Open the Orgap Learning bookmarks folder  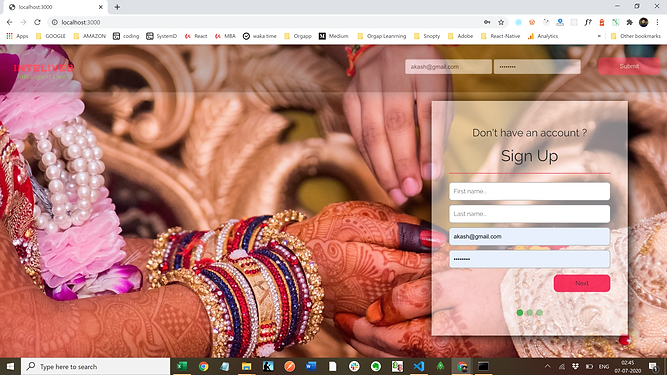click(382, 36)
